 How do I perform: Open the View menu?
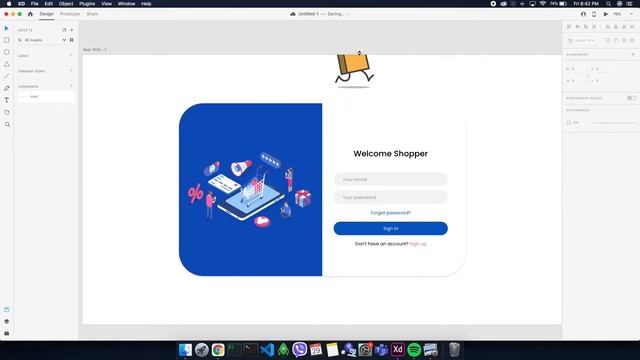(x=107, y=4)
